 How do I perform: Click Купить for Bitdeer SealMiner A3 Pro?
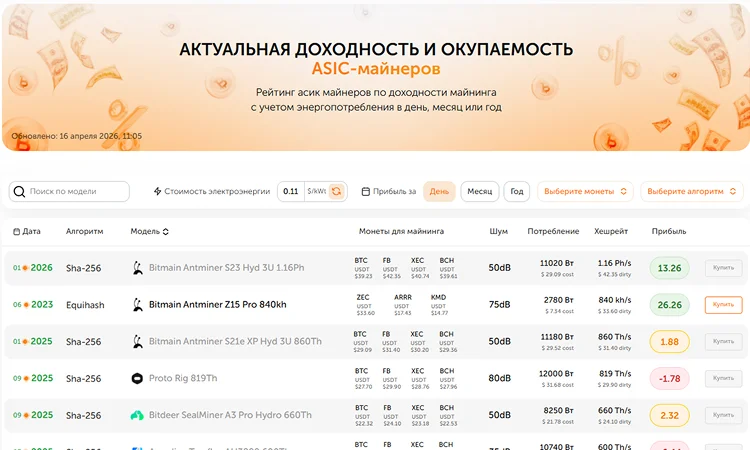click(x=723, y=415)
